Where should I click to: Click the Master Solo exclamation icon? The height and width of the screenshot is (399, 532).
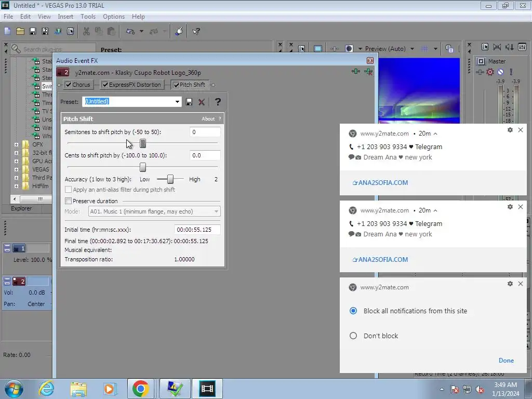(511, 72)
